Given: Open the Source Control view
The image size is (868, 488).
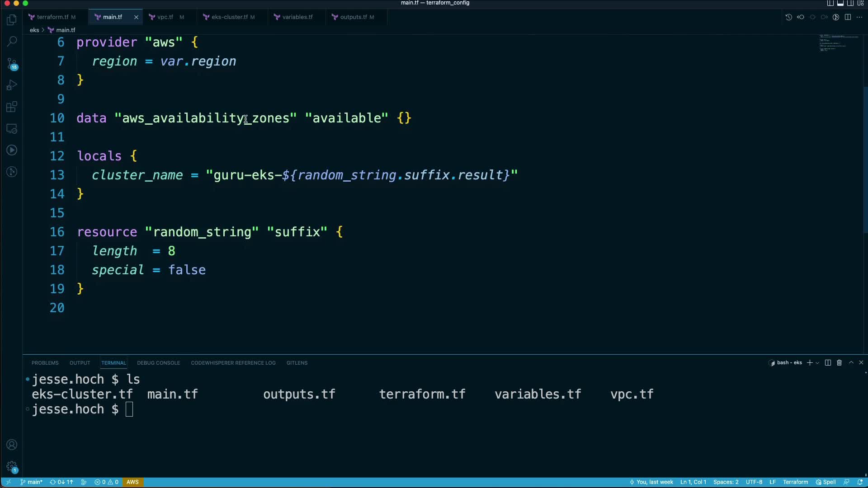Looking at the screenshot, I should point(12,63).
